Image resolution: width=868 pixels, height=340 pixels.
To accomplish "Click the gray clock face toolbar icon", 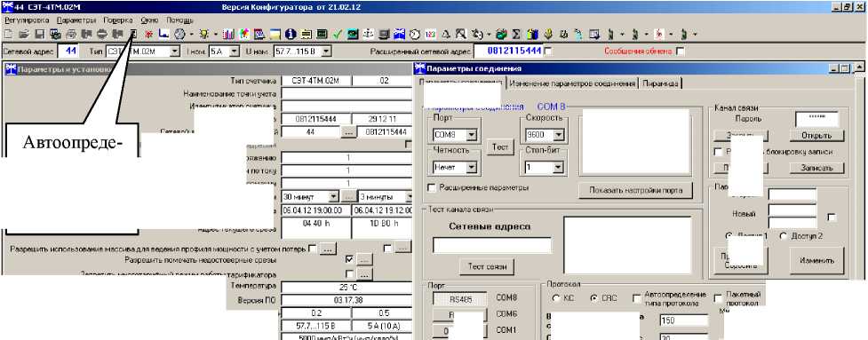I will 179,35.
